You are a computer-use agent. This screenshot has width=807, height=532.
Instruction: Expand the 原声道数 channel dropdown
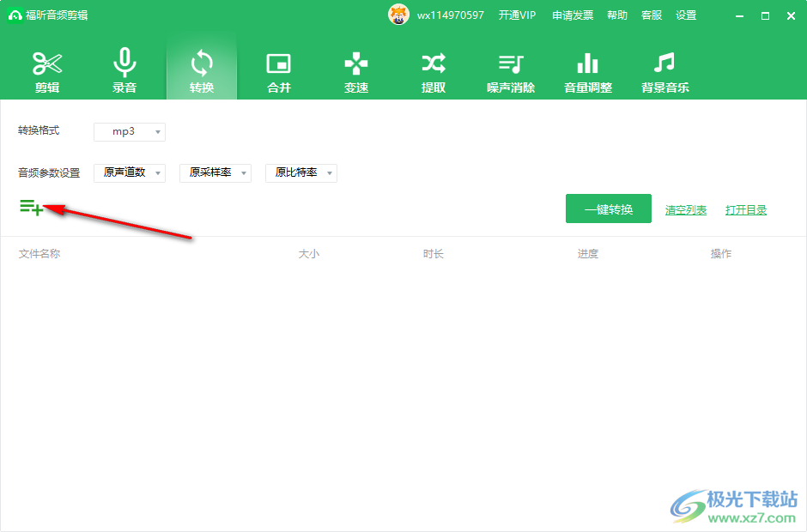point(130,173)
